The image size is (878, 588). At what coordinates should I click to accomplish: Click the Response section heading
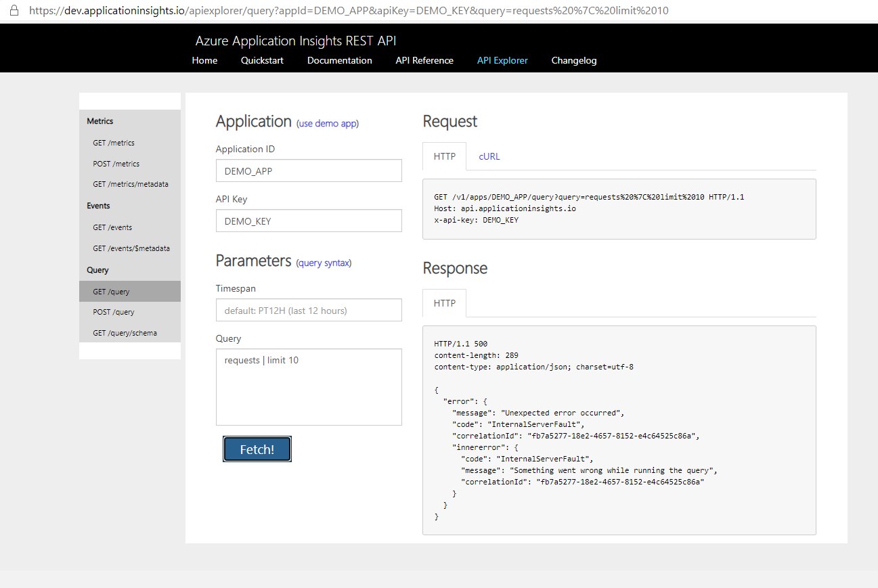tap(455, 269)
